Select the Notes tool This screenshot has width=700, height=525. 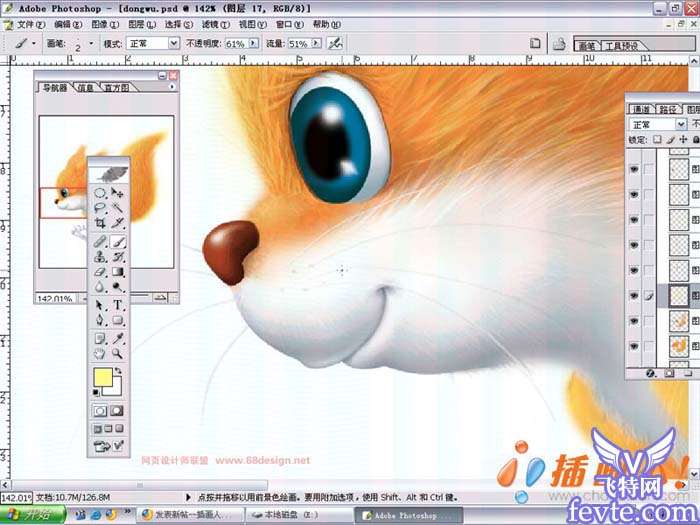[x=100, y=339]
